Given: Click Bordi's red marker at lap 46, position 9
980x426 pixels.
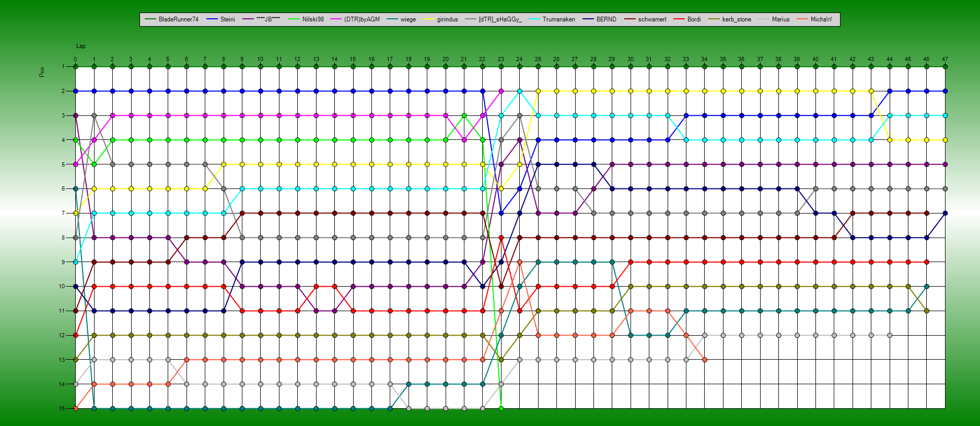Looking at the screenshot, I should (927, 262).
